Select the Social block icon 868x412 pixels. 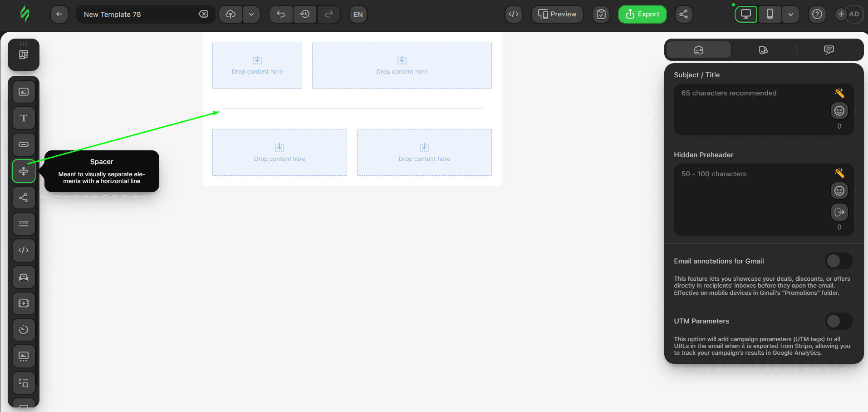24,198
